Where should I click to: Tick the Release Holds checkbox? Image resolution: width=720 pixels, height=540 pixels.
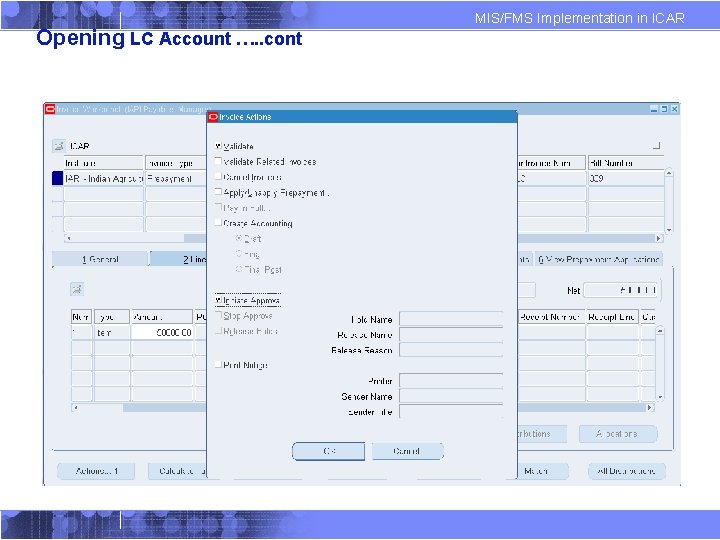coord(219,331)
